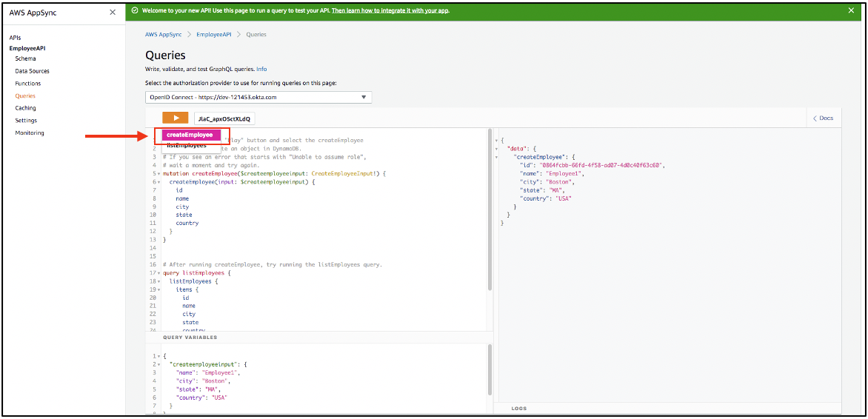Screen dimensions: 868x419
Task: Close the AWS AppSync sidebar panel
Action: (113, 13)
